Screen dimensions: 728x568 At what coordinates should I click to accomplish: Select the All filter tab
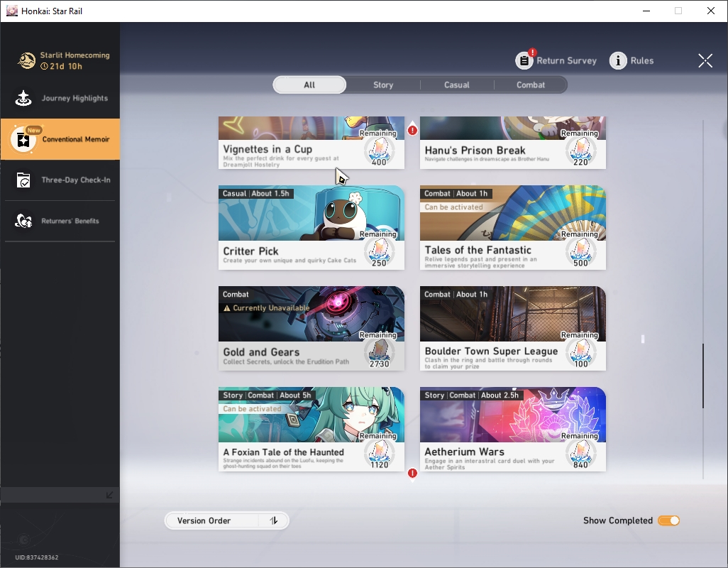pyautogui.click(x=309, y=85)
